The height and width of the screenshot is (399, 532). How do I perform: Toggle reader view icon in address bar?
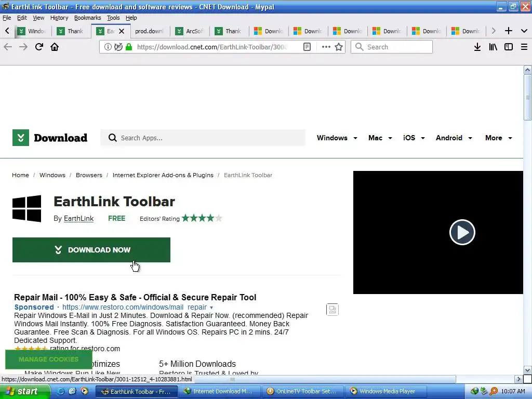click(x=307, y=47)
